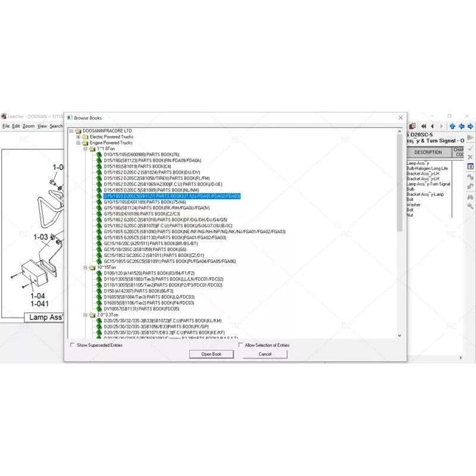
Task: Enable Allow Selection of Entries
Action: (x=239, y=345)
